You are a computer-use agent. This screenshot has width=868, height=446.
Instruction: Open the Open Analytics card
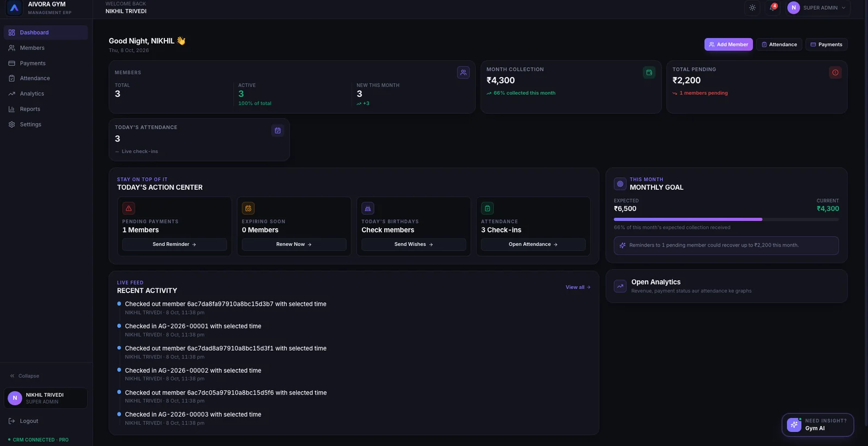(x=726, y=286)
